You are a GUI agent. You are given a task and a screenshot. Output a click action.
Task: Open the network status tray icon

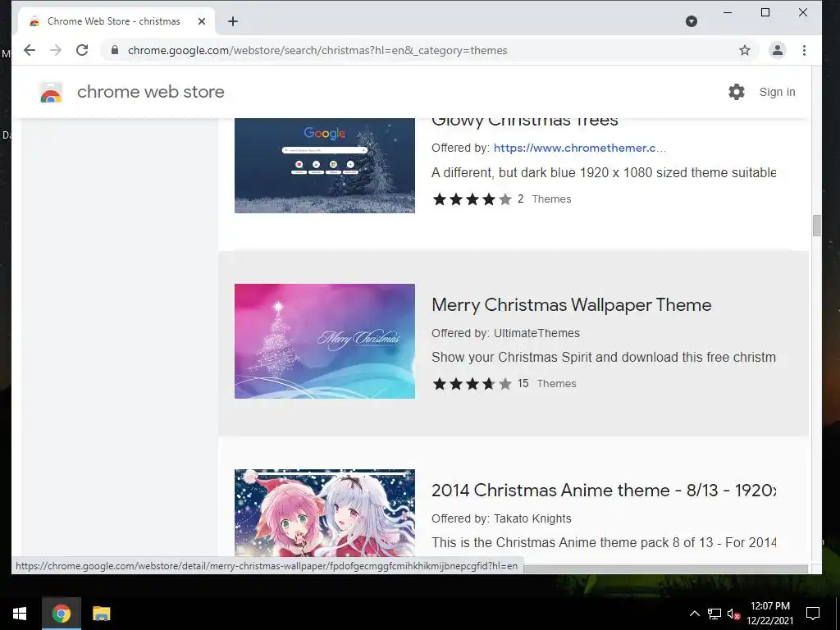pyautogui.click(x=714, y=614)
